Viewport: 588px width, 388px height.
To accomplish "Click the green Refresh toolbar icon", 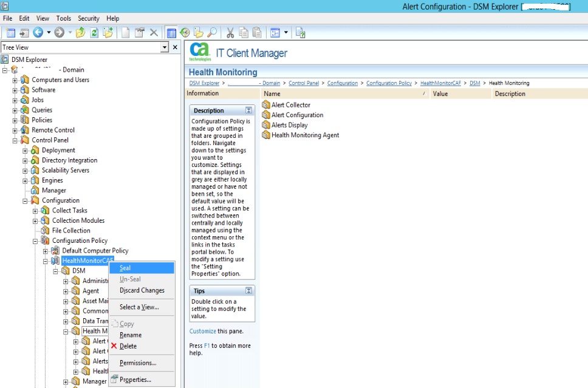I will (x=94, y=33).
